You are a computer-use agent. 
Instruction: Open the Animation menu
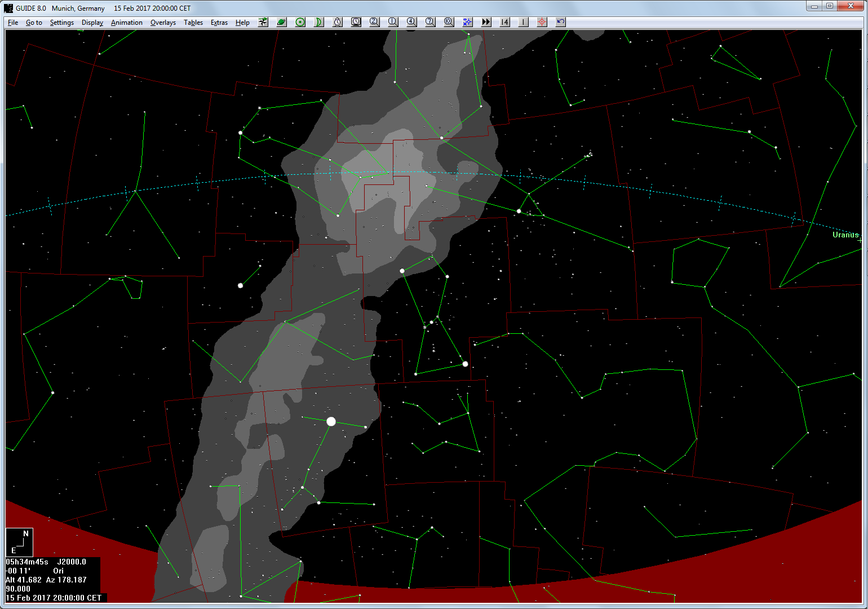pyautogui.click(x=127, y=23)
